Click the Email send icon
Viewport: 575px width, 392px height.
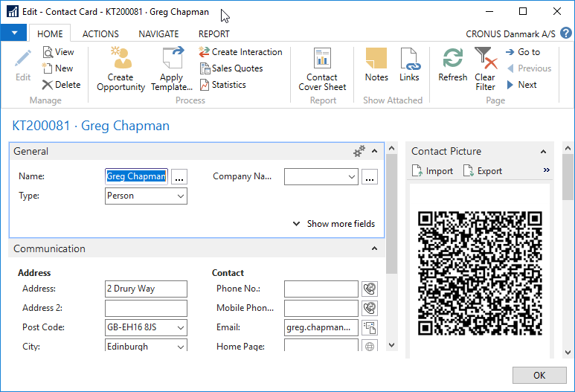tap(370, 328)
